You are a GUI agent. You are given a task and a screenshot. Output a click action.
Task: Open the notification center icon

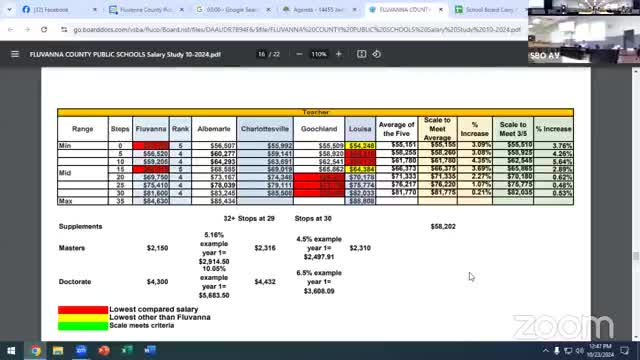click(x=624, y=350)
